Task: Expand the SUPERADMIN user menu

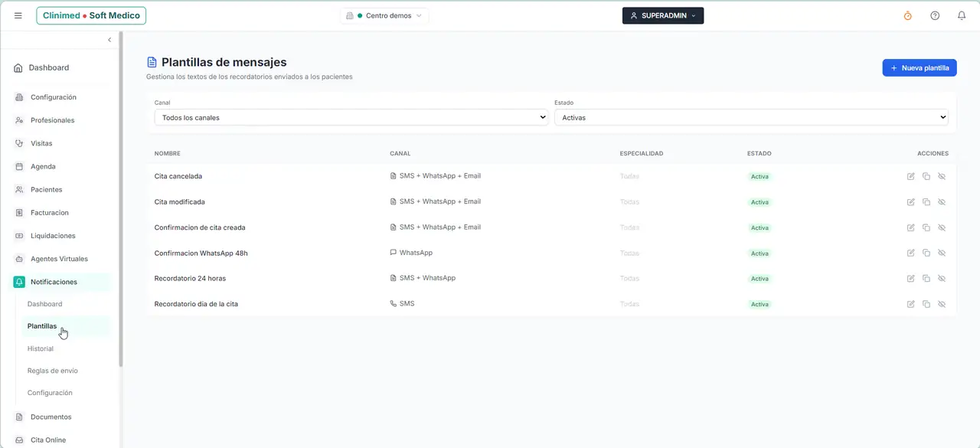Action: click(663, 15)
